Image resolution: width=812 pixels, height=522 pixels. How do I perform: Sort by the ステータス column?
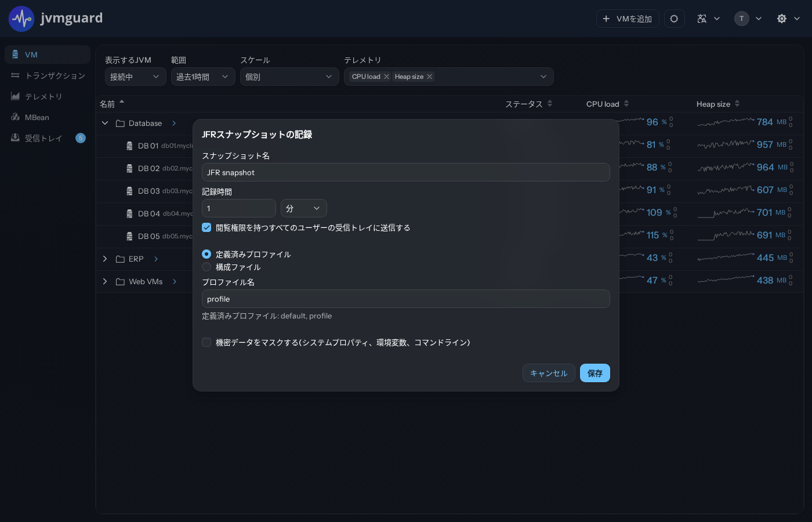(550, 104)
